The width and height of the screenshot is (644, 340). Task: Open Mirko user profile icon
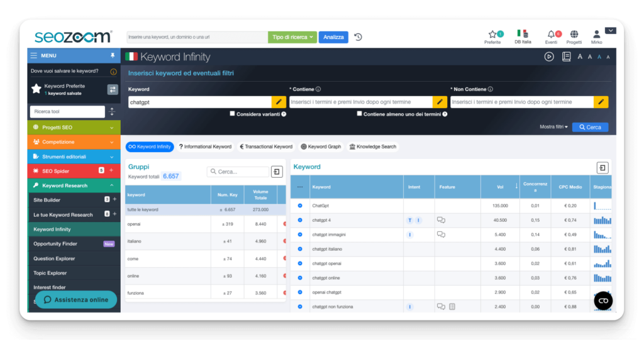click(x=596, y=34)
